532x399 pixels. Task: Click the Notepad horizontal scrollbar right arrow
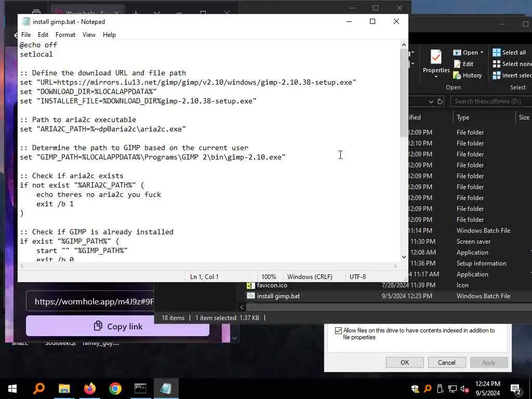click(395, 265)
